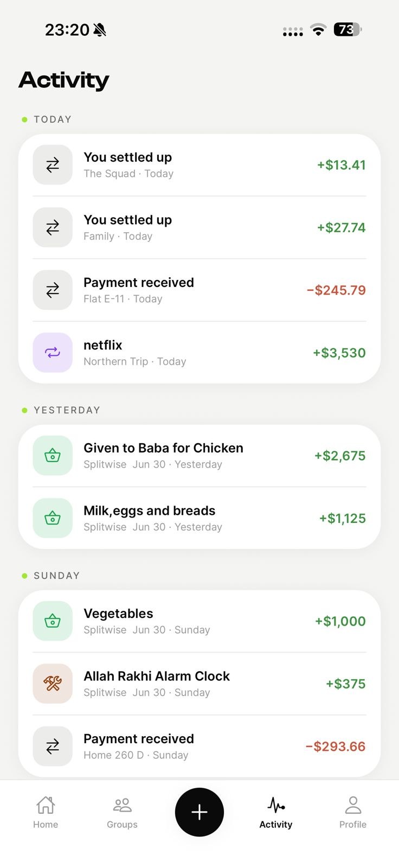
Task: Tap the transfer icon for Flat E-11 payment
Action: (53, 290)
